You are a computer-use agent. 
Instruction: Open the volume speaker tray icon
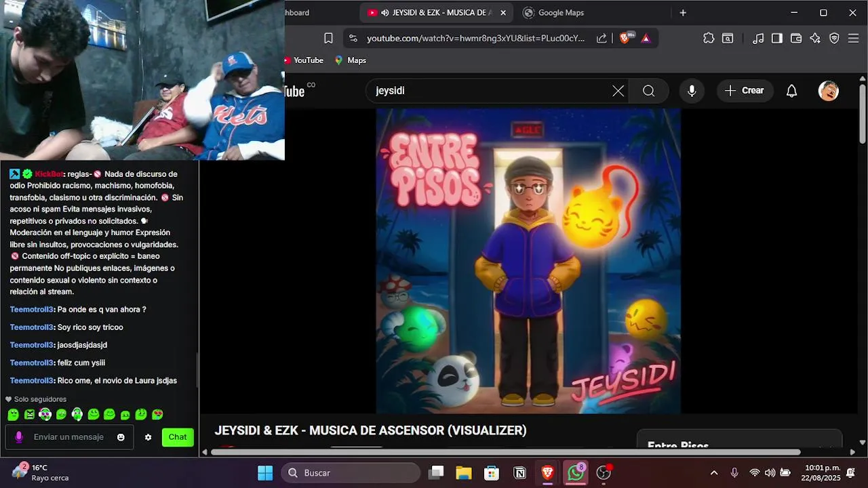point(770,472)
